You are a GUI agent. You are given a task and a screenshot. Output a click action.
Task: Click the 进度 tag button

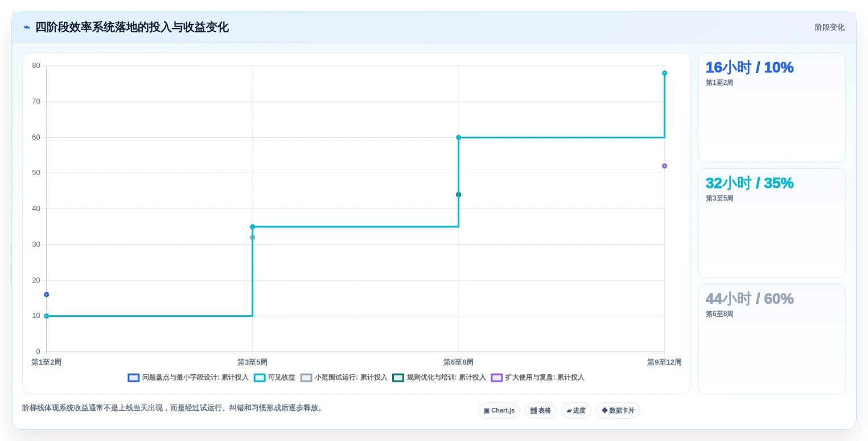(x=576, y=410)
